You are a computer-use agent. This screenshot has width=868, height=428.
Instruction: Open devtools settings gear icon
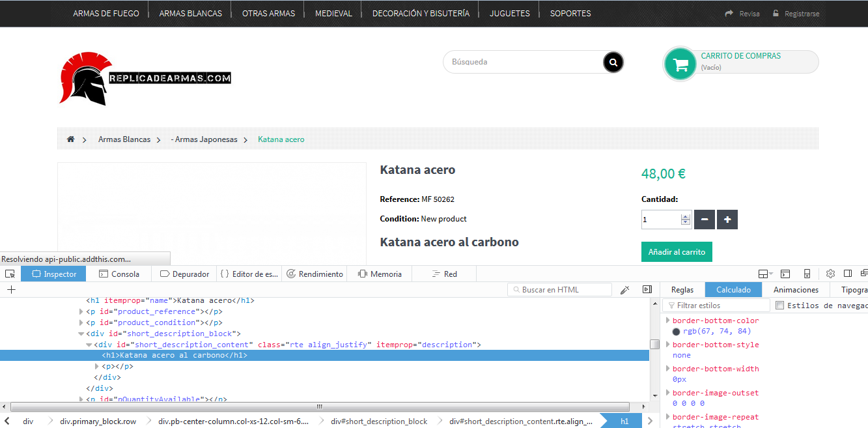(x=830, y=274)
